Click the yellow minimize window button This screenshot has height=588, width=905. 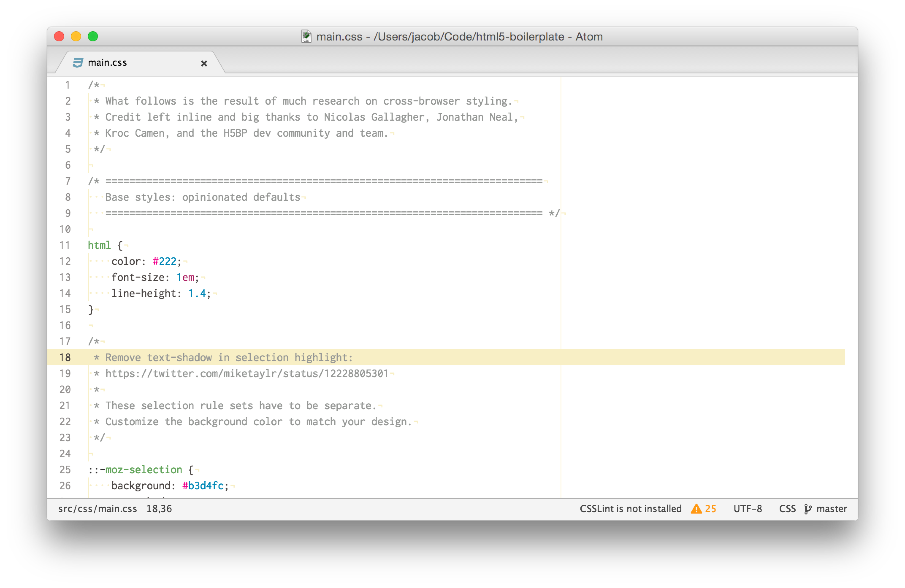(76, 36)
